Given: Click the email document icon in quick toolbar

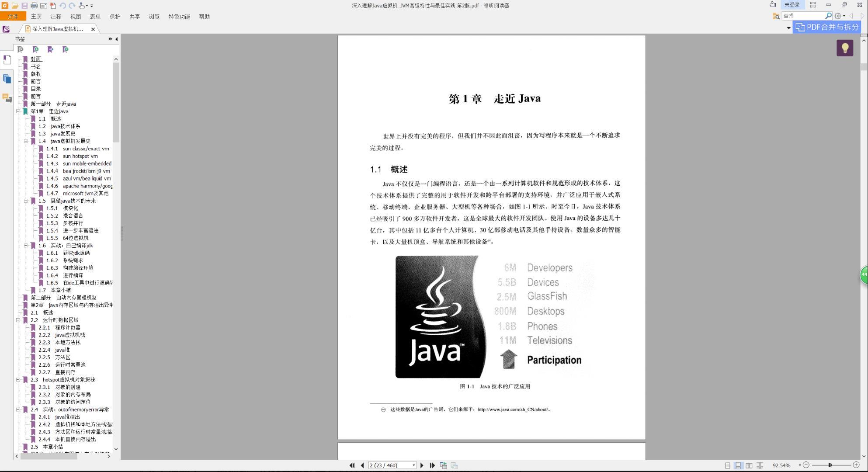Looking at the screenshot, I should [x=44, y=6].
